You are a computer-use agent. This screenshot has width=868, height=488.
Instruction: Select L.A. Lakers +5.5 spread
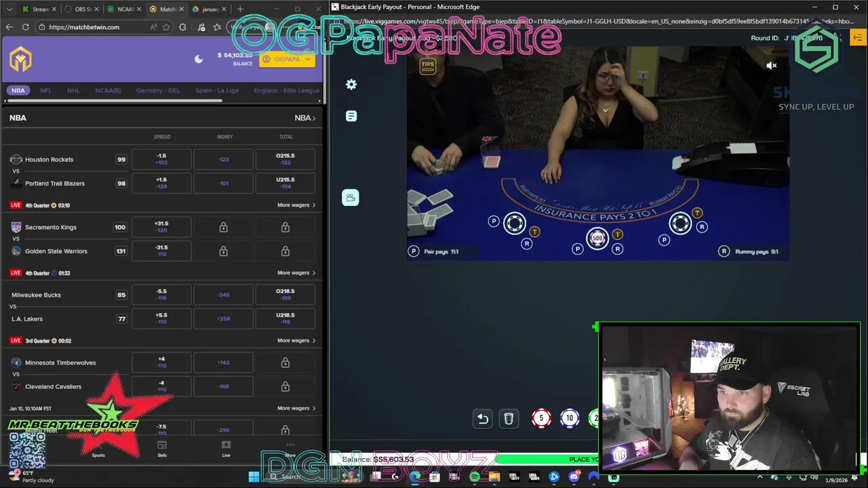[x=161, y=319]
